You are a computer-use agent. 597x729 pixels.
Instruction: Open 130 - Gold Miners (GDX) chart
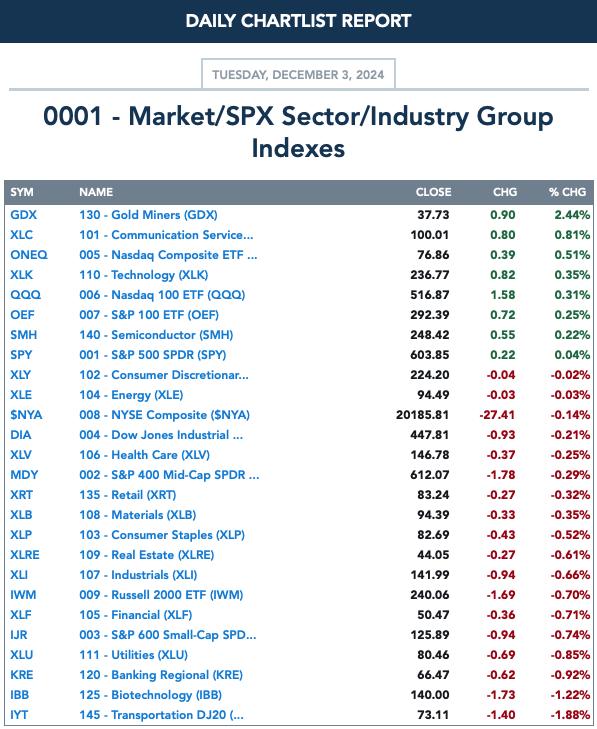(148, 215)
